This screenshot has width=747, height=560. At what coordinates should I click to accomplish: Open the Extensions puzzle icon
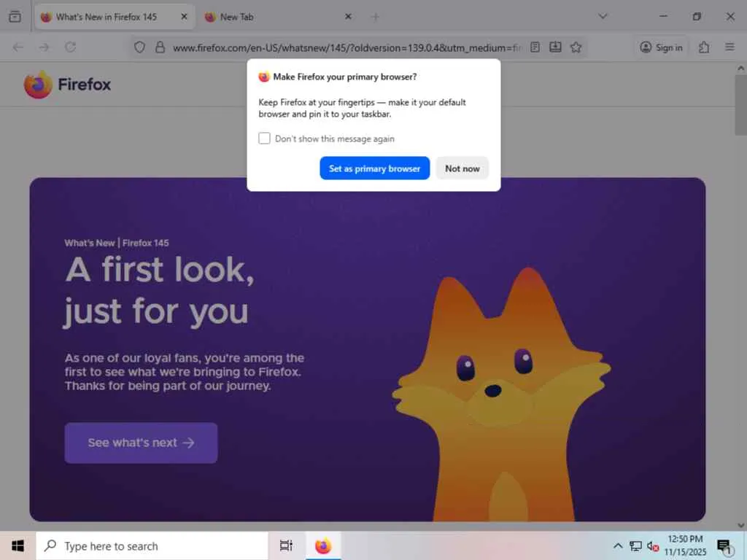click(x=704, y=47)
